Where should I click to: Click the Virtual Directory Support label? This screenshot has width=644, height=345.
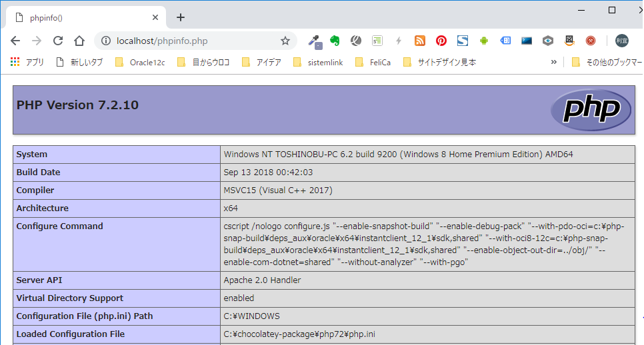click(70, 298)
